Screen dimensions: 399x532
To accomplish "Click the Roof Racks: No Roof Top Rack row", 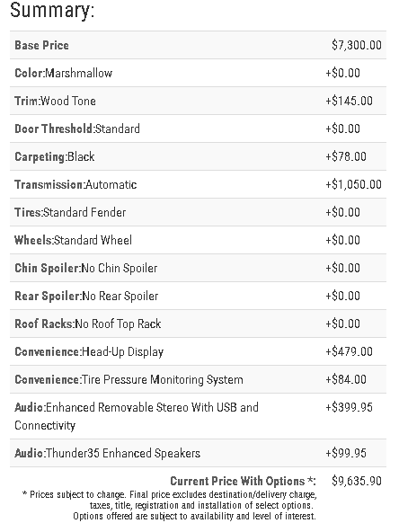I will [198, 324].
